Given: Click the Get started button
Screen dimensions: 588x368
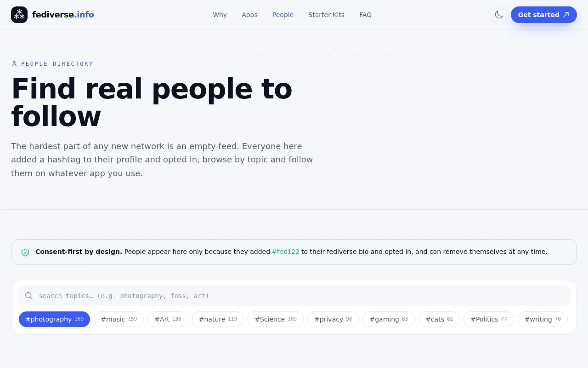Looking at the screenshot, I should tap(544, 15).
